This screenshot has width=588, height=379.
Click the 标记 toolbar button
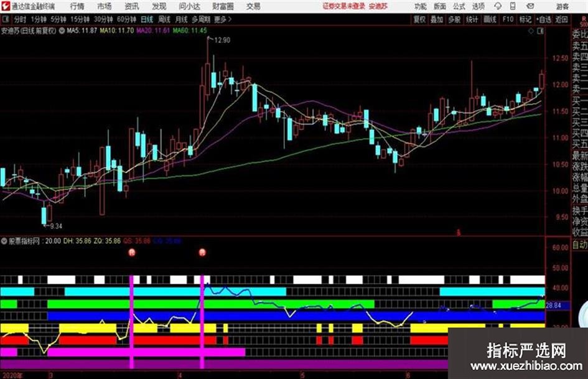pos(525,19)
